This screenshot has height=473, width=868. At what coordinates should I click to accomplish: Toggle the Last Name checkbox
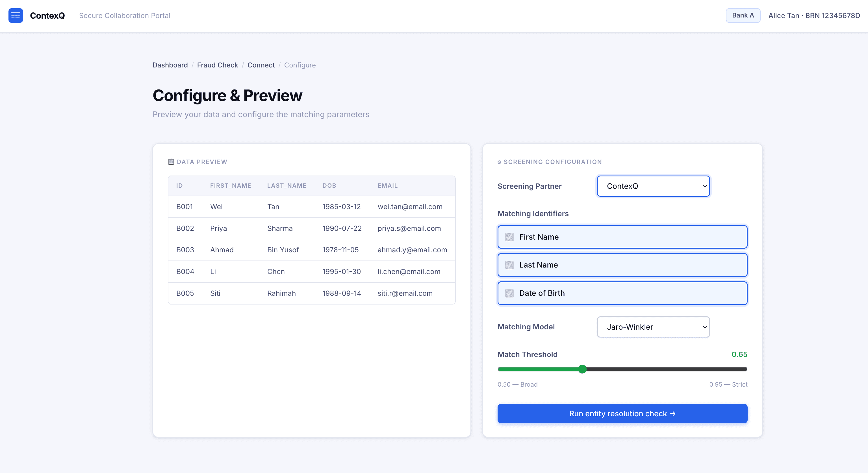pyautogui.click(x=509, y=265)
